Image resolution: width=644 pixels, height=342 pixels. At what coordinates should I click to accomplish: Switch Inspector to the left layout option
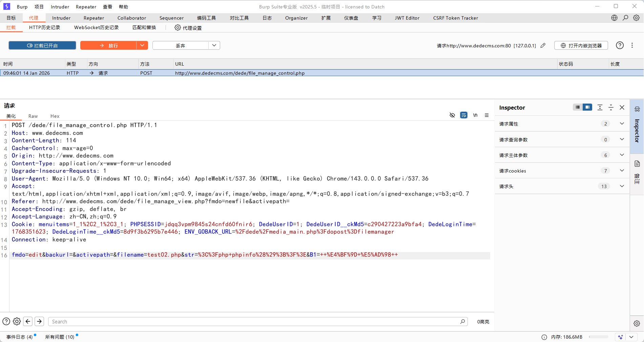pyautogui.click(x=578, y=107)
